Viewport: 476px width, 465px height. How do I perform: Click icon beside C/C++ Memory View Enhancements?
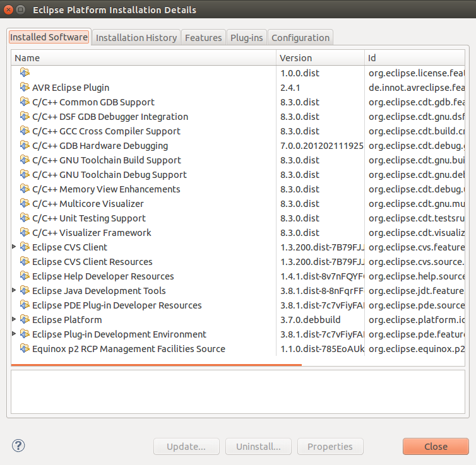click(x=25, y=189)
